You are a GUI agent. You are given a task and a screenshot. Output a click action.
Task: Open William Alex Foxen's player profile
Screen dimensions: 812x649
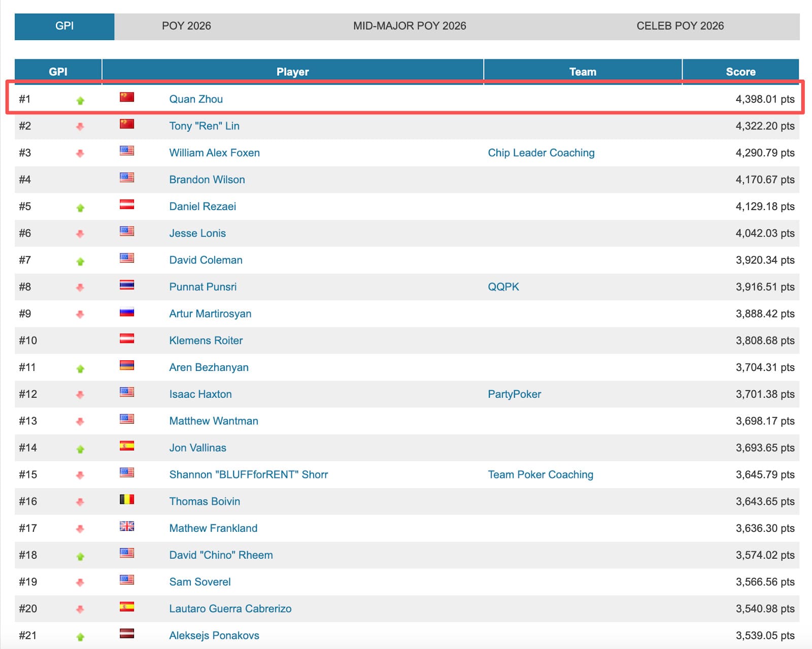coord(214,153)
